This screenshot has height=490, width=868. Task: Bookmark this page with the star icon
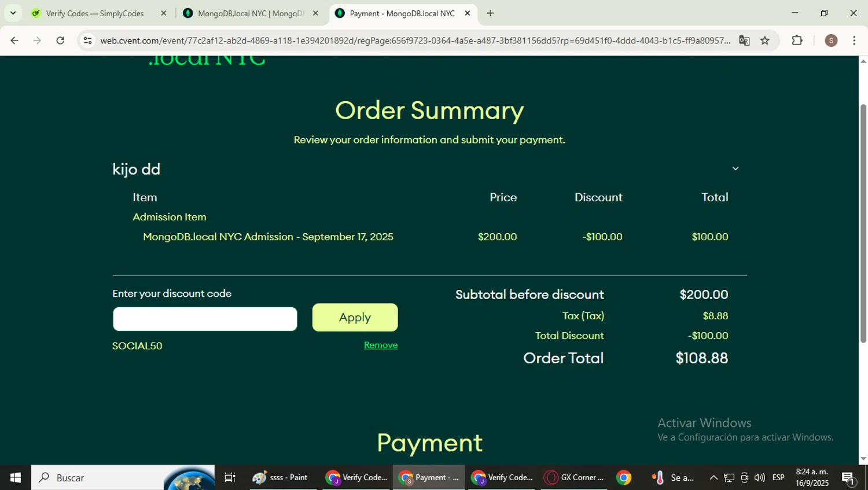pyautogui.click(x=765, y=40)
